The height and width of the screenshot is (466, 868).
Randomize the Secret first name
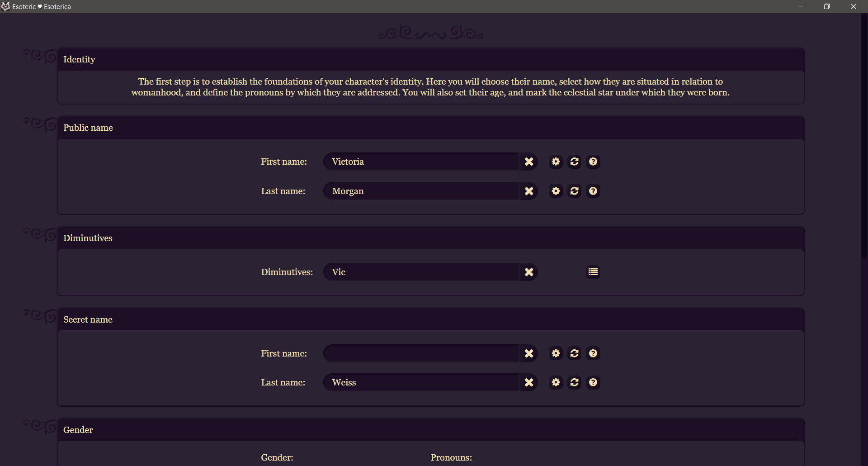coord(575,353)
